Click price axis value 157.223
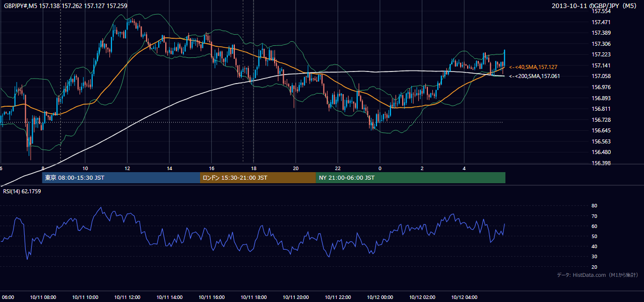Screen dimensions: 644x302 [601, 54]
